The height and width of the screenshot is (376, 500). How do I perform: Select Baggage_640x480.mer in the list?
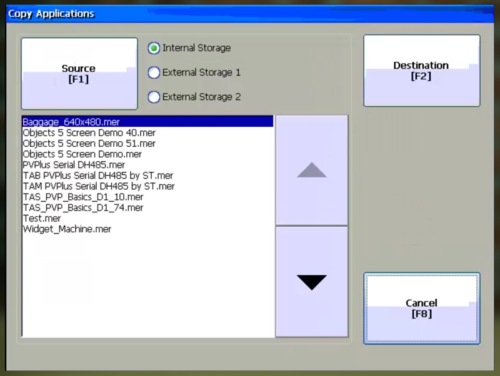[x=147, y=122]
